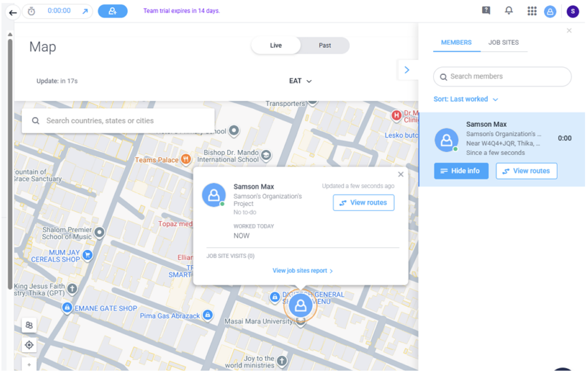Open the EAT timezone dropdown
This screenshot has width=588, height=374.
[300, 81]
